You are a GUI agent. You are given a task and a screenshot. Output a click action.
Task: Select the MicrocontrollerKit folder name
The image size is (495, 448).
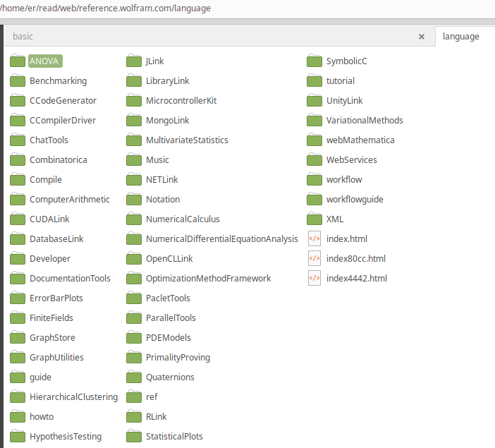tap(181, 100)
